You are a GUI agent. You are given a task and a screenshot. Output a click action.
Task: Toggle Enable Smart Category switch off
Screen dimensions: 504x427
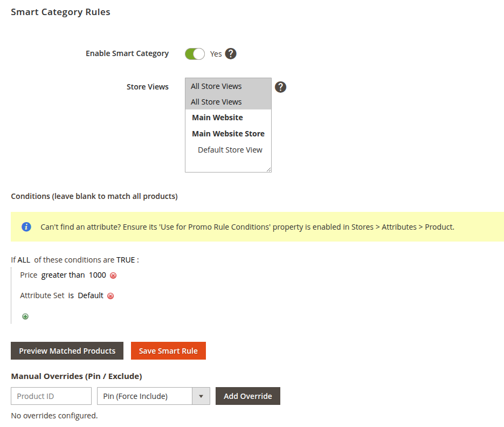[195, 54]
